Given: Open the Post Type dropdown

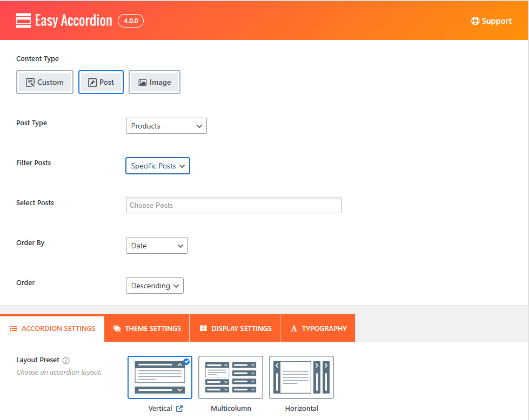Looking at the screenshot, I should (166, 126).
